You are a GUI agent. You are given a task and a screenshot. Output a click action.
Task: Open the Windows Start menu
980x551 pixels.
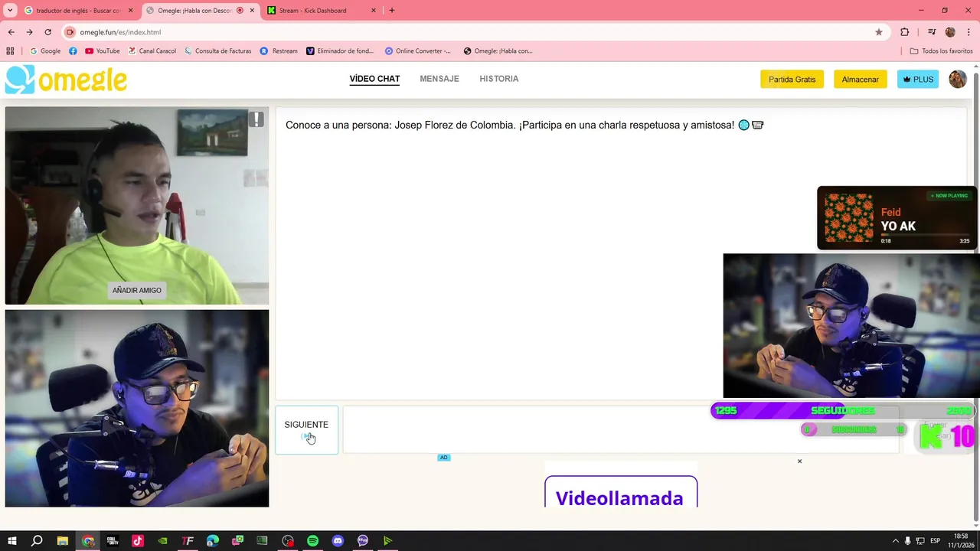pos(11,541)
